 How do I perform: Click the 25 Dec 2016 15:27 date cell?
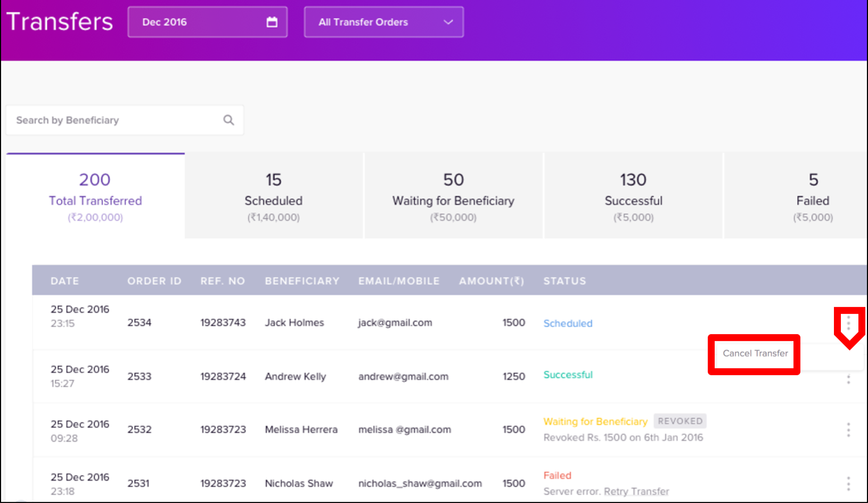coord(80,376)
